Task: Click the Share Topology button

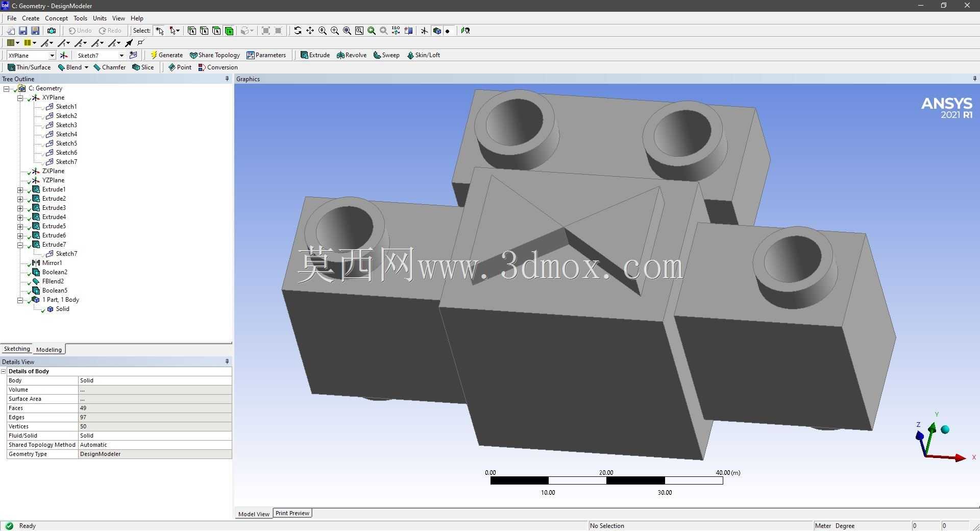Action: (214, 55)
